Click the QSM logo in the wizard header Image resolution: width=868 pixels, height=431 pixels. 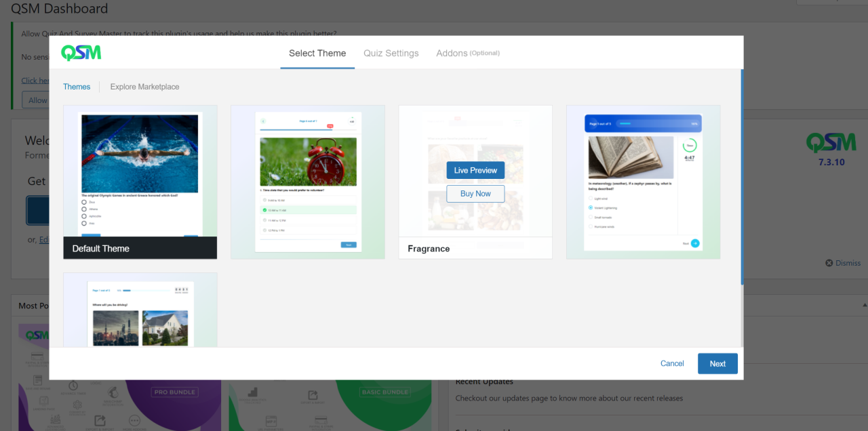point(80,52)
